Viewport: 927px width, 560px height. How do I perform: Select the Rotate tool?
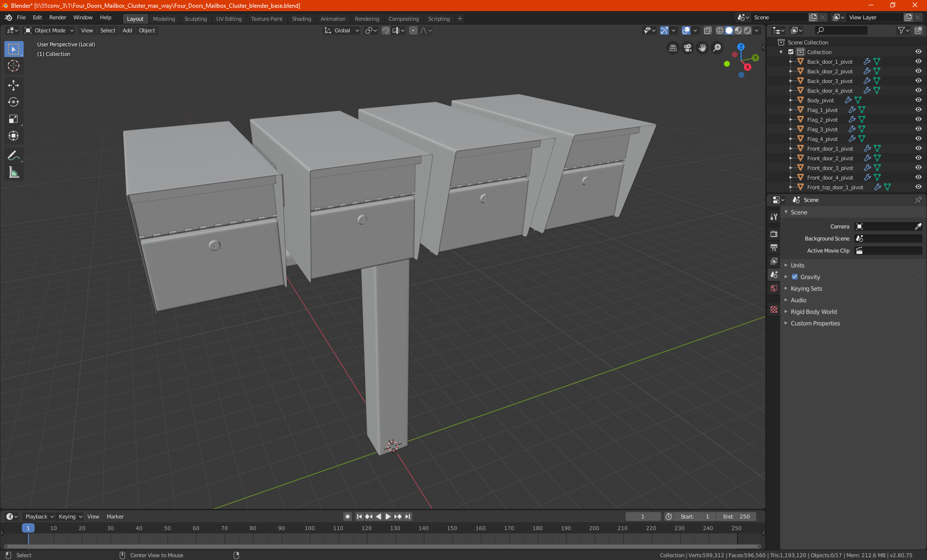(14, 102)
